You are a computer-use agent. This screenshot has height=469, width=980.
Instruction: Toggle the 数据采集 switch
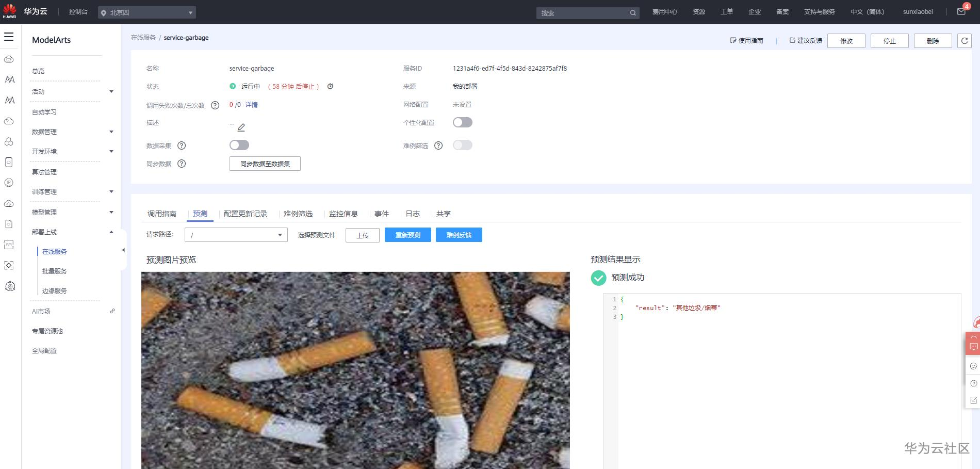[239, 145]
